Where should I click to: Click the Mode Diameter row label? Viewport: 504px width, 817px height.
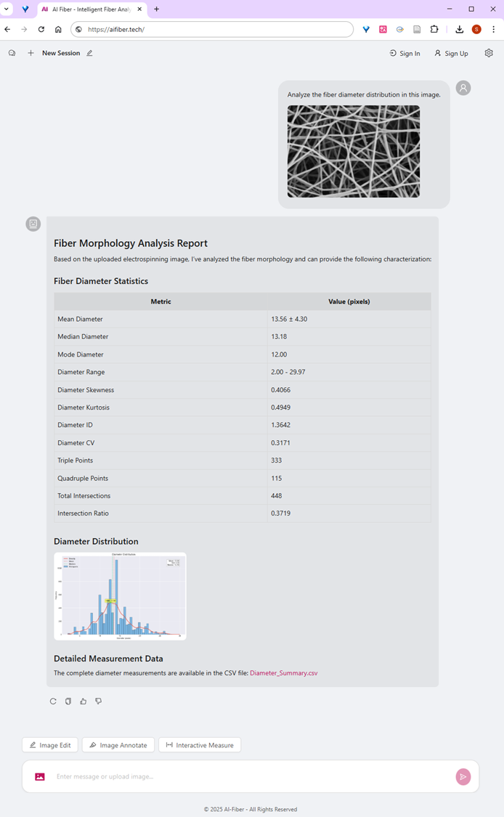coord(81,354)
